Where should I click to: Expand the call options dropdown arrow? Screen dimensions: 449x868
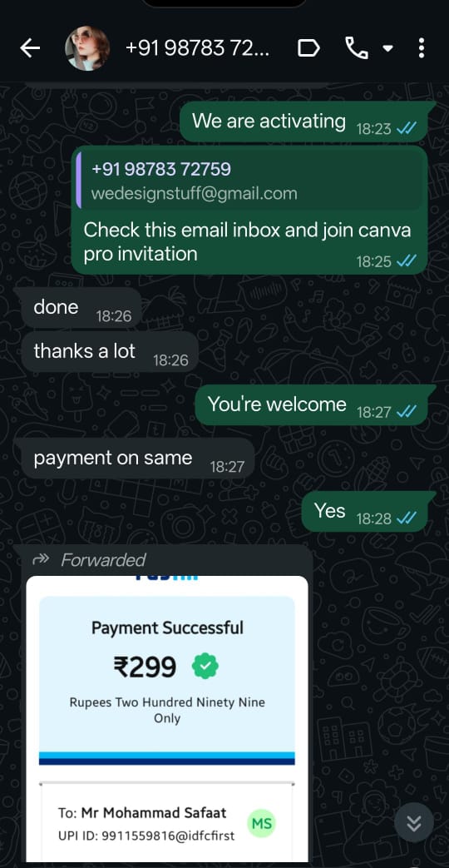387,49
